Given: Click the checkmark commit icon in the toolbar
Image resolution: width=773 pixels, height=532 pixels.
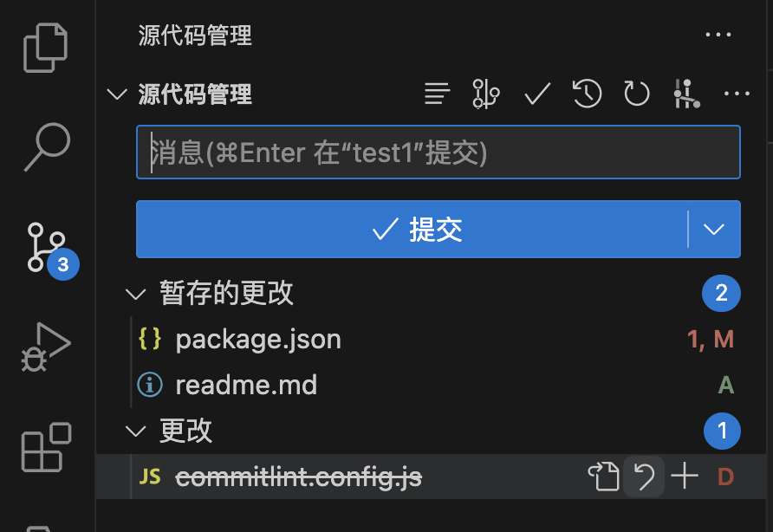Looking at the screenshot, I should click(x=537, y=94).
